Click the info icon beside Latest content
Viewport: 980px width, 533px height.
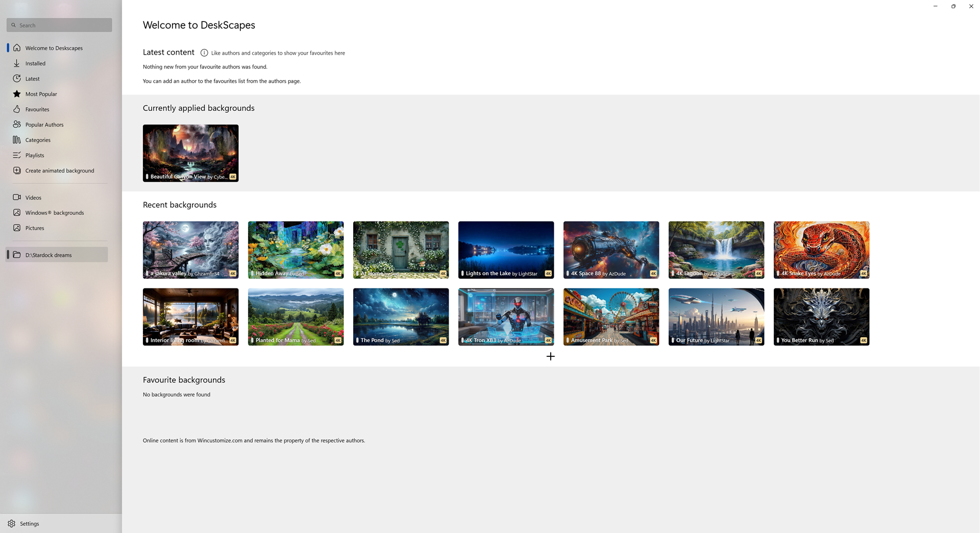[204, 53]
